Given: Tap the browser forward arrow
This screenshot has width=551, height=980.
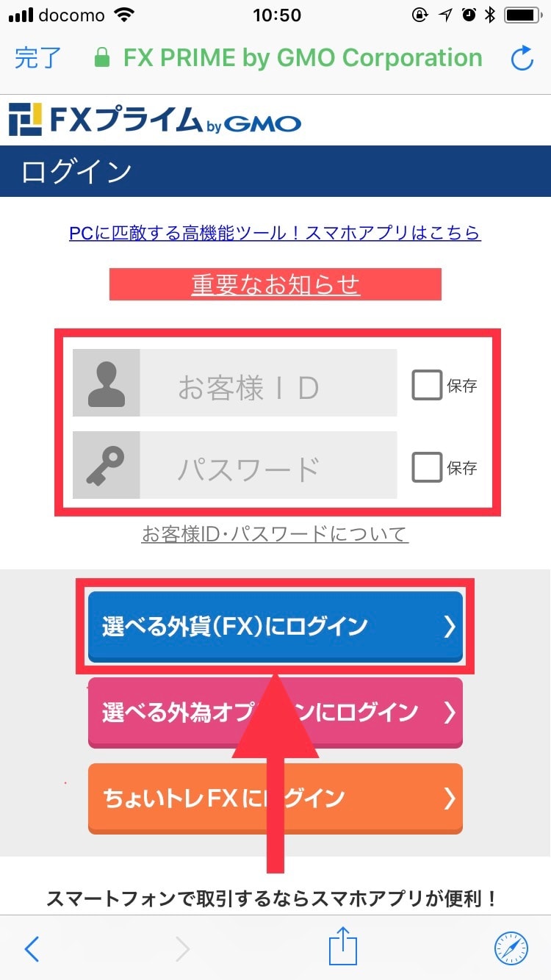Looking at the screenshot, I should [182, 949].
